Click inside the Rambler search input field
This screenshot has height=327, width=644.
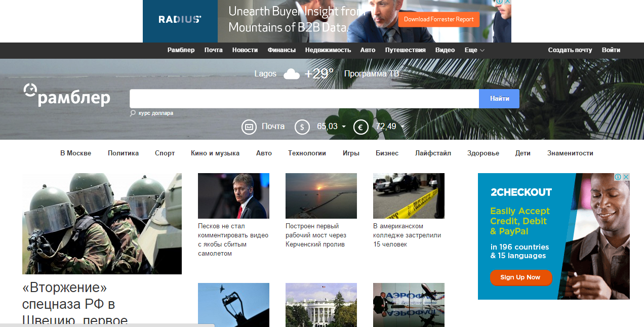[304, 99]
